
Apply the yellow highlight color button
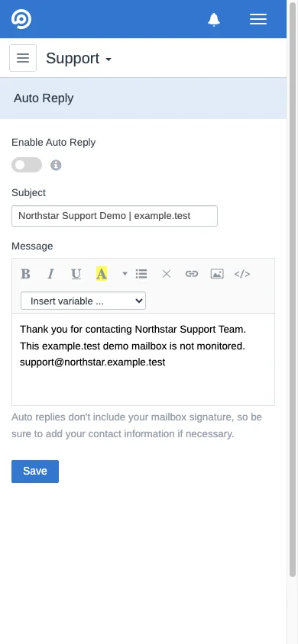(x=102, y=274)
